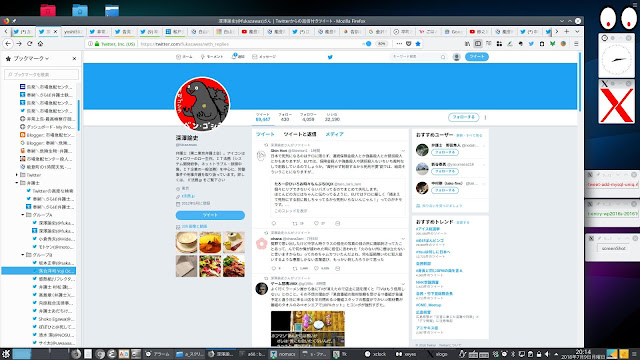Click the Twitter extension bird icon in toolbar
This screenshot has width=640, height=360.
pyautogui.click(x=531, y=44)
